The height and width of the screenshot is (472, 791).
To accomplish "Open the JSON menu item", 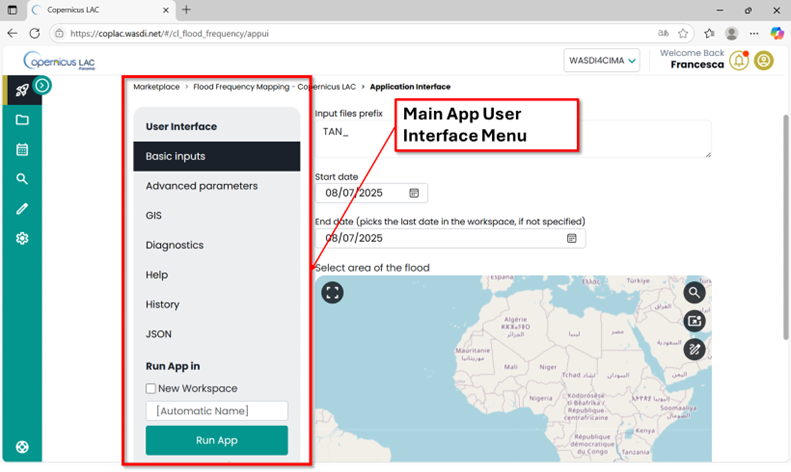I will [x=216, y=334].
